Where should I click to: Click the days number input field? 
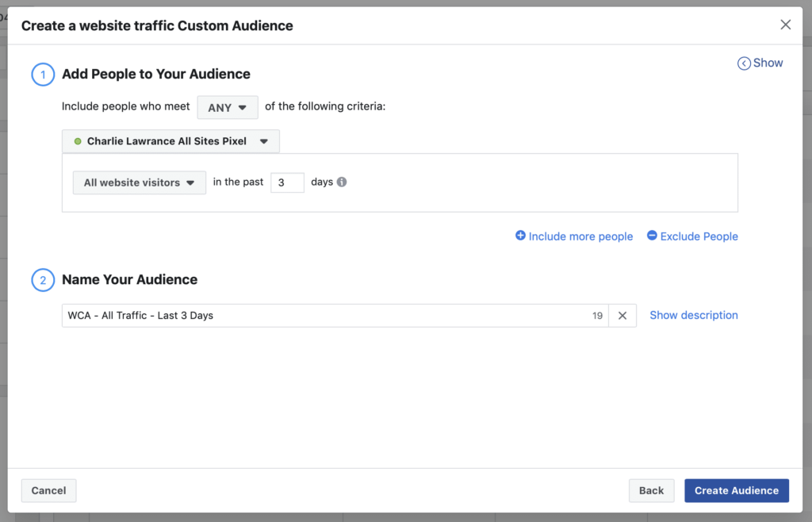pos(287,182)
